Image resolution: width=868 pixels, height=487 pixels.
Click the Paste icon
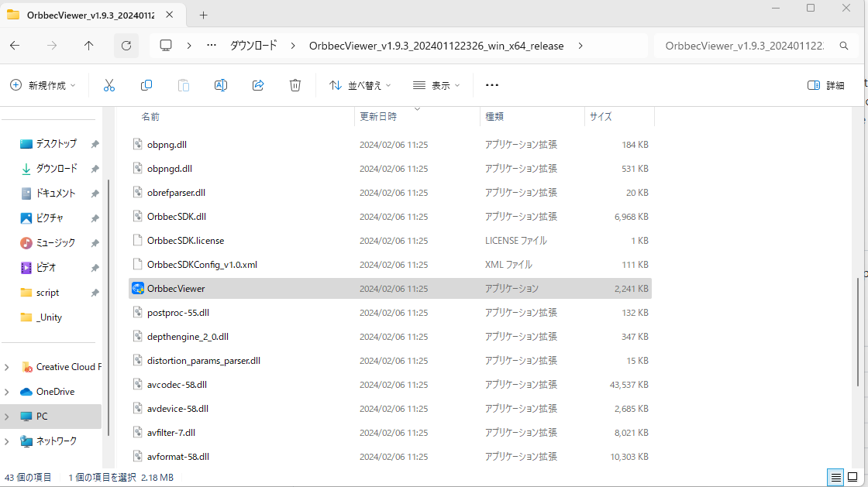point(184,85)
